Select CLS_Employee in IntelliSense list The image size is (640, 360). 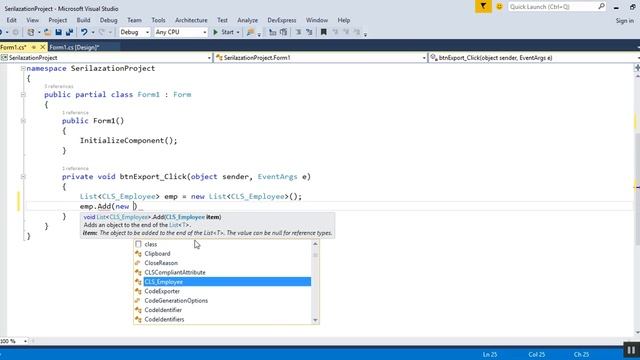pyautogui.click(x=222, y=282)
